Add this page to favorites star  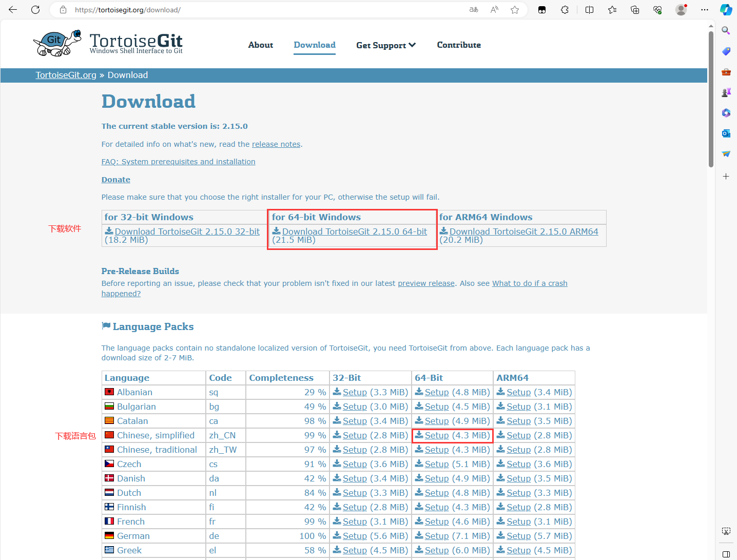coord(515,10)
